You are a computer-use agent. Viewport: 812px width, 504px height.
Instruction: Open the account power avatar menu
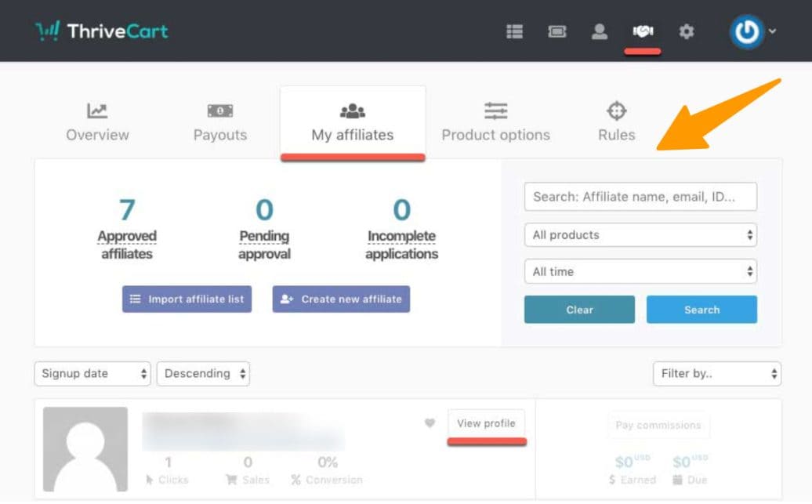tap(751, 31)
